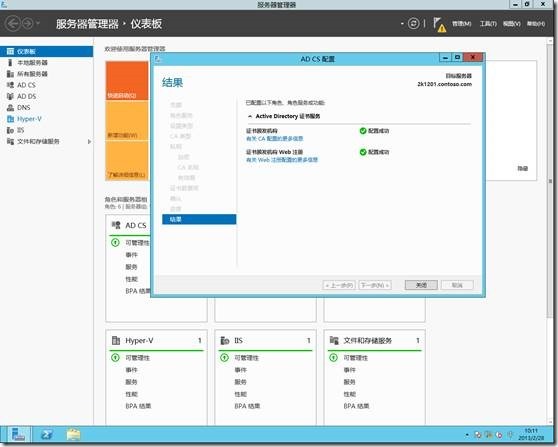Open the Tools menu

[x=488, y=23]
